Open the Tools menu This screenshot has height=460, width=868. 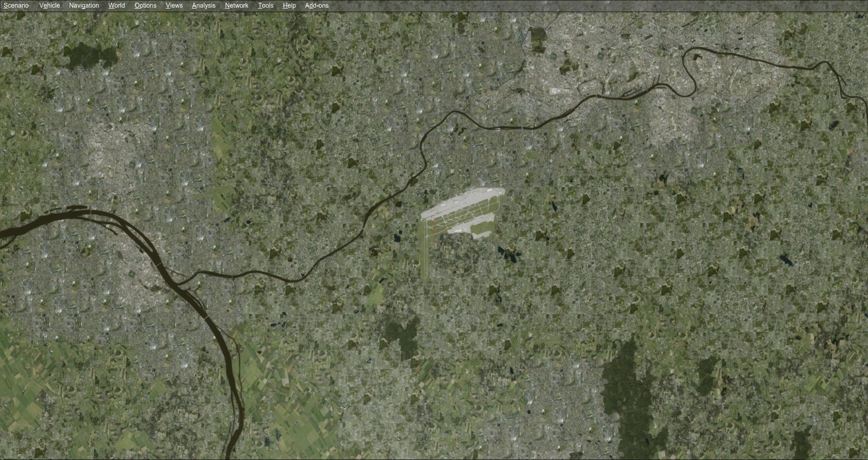265,5
